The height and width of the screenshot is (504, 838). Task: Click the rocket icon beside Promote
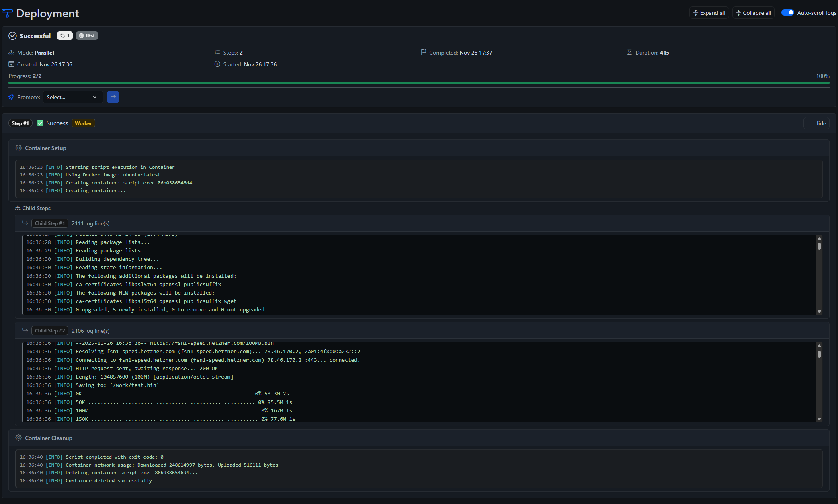click(x=11, y=97)
